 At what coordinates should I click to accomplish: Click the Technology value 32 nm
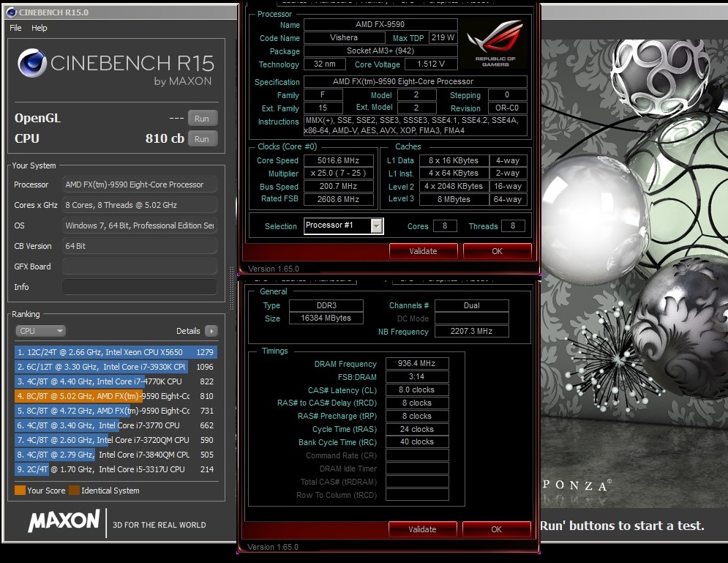(325, 64)
